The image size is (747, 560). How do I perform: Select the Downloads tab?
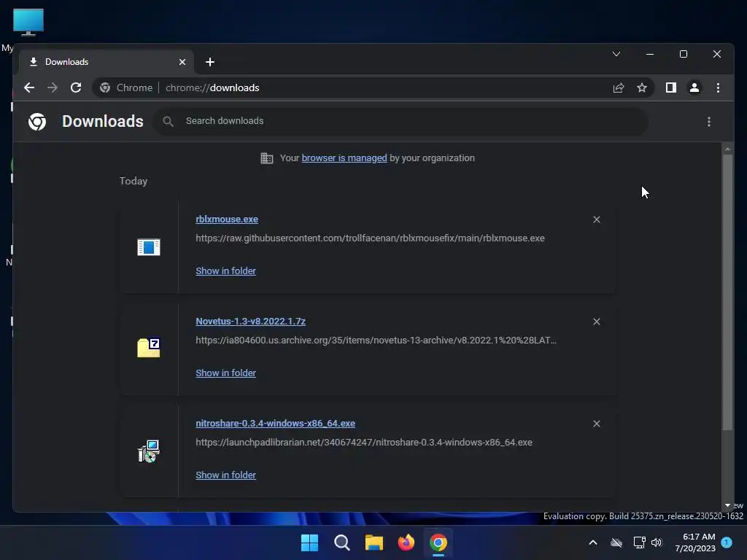[x=106, y=62]
